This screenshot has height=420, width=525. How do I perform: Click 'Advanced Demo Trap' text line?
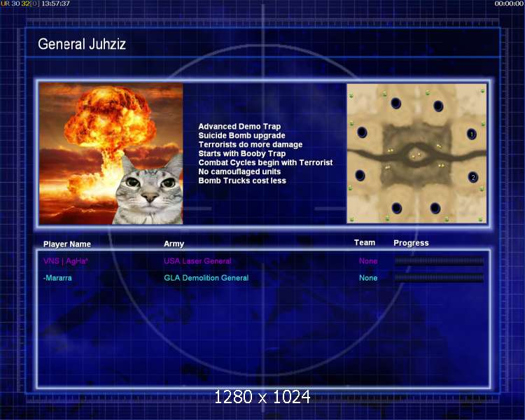point(239,126)
